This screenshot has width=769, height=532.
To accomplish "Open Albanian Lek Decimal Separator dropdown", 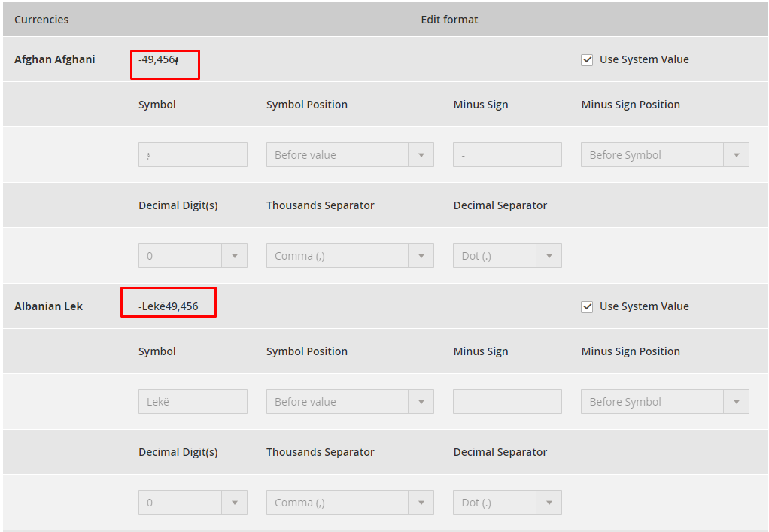I will pos(507,503).
